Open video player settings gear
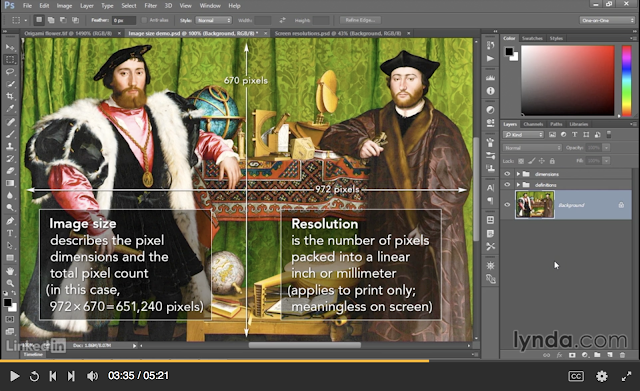The width and height of the screenshot is (640, 391). 602,376
